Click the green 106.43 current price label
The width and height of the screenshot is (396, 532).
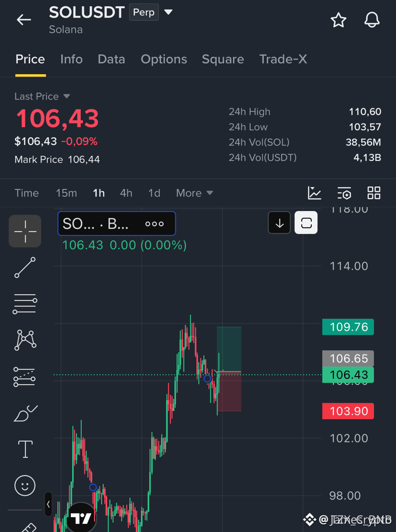click(348, 375)
